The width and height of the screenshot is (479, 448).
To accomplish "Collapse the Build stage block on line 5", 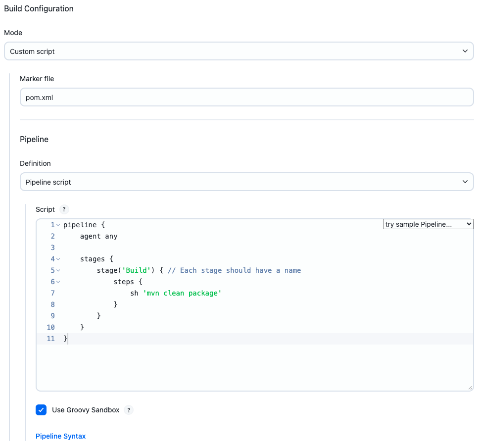I will 57,270.
